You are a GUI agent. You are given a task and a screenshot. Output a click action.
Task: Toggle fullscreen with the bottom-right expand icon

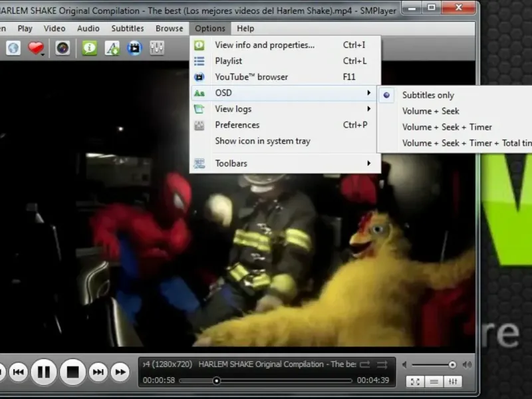415,381
